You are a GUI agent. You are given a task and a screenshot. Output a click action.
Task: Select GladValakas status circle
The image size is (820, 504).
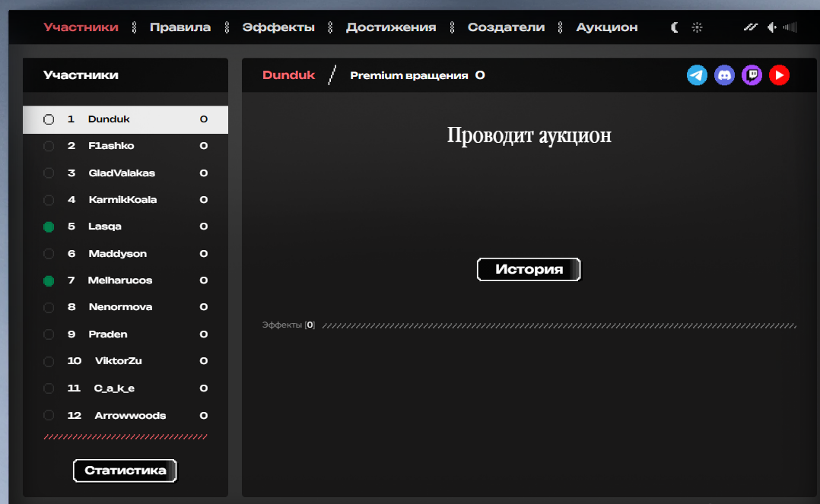pos(49,173)
